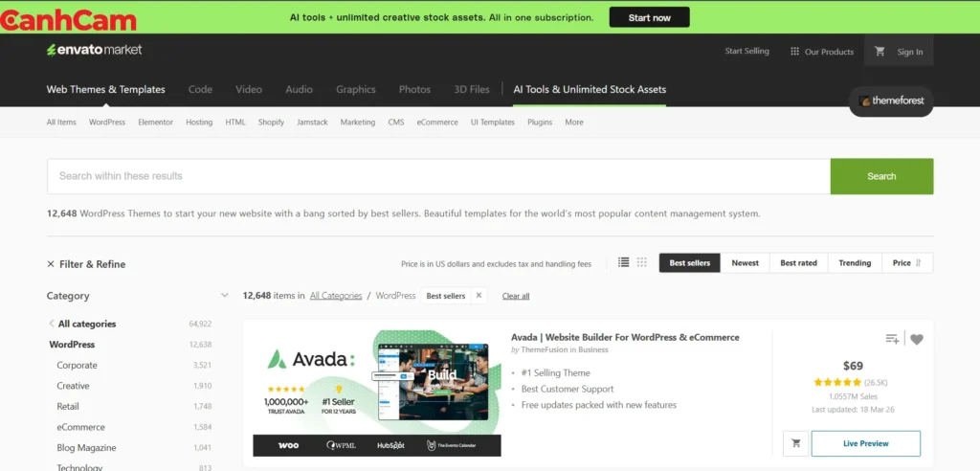
Task: Click Avada star rating
Action: tap(837, 382)
